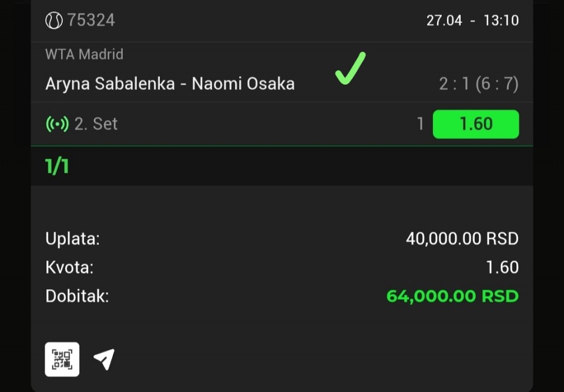The image size is (564, 392).
Task: Open the Aryna Sabalenka - Naomi Osaka match
Action: point(170,83)
